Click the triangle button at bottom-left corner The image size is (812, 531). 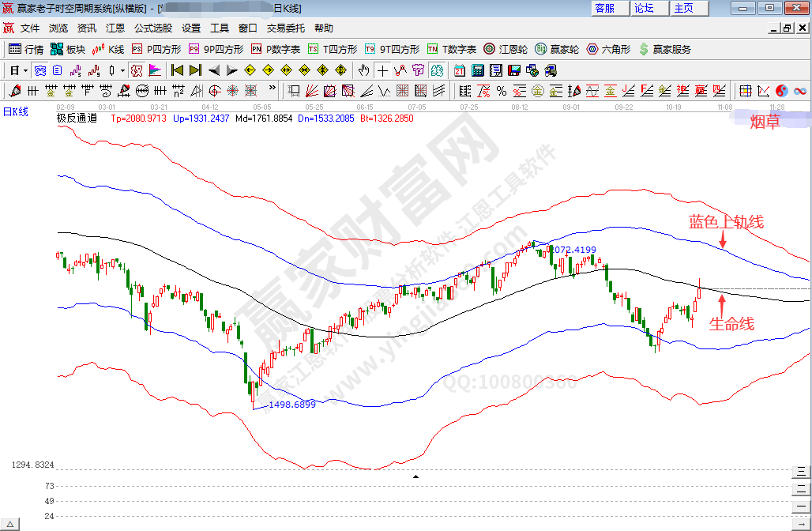tap(11, 525)
